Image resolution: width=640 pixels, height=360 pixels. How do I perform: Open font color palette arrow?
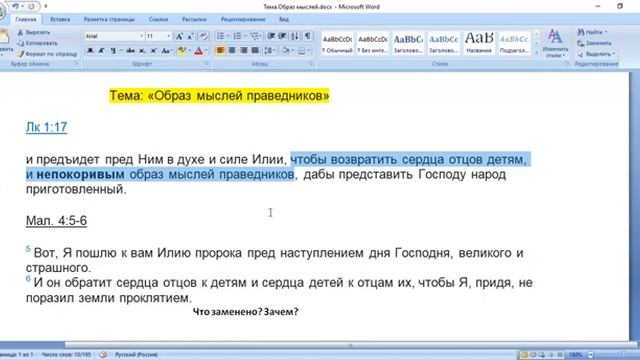[206, 51]
